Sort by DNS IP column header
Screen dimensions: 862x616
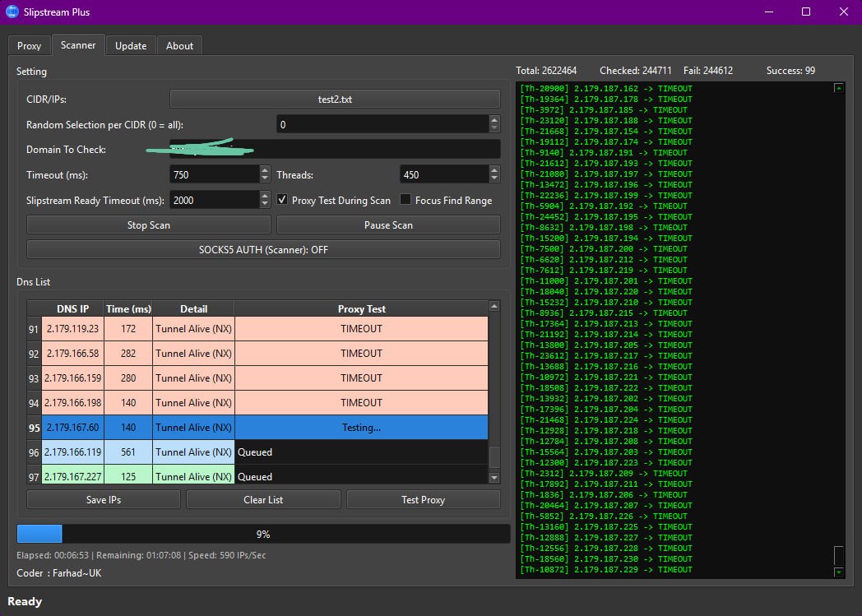[72, 309]
